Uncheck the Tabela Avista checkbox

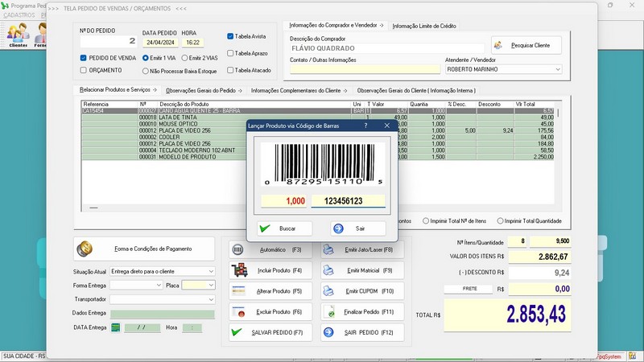pos(230,36)
